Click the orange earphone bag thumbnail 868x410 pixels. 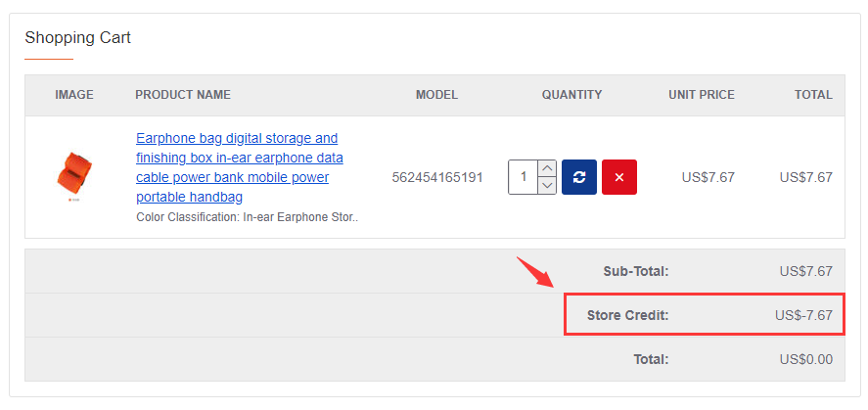pyautogui.click(x=74, y=176)
